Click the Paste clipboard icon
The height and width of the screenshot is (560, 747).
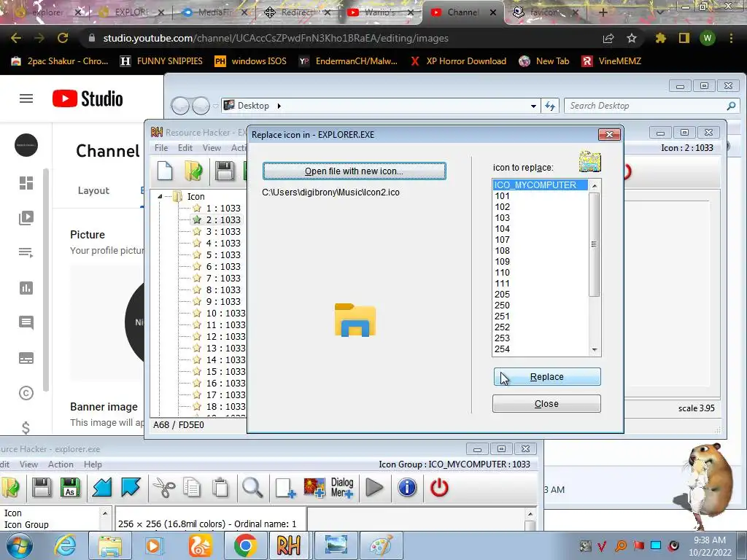click(x=220, y=488)
